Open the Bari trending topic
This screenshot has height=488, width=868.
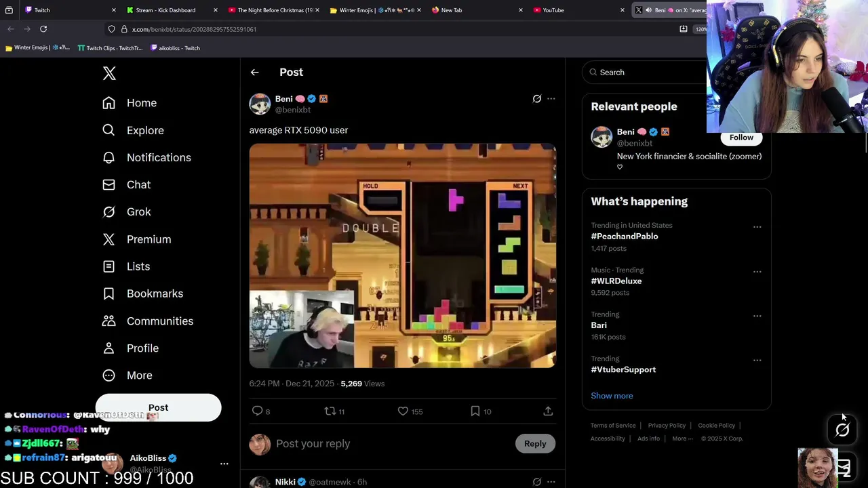click(x=599, y=325)
